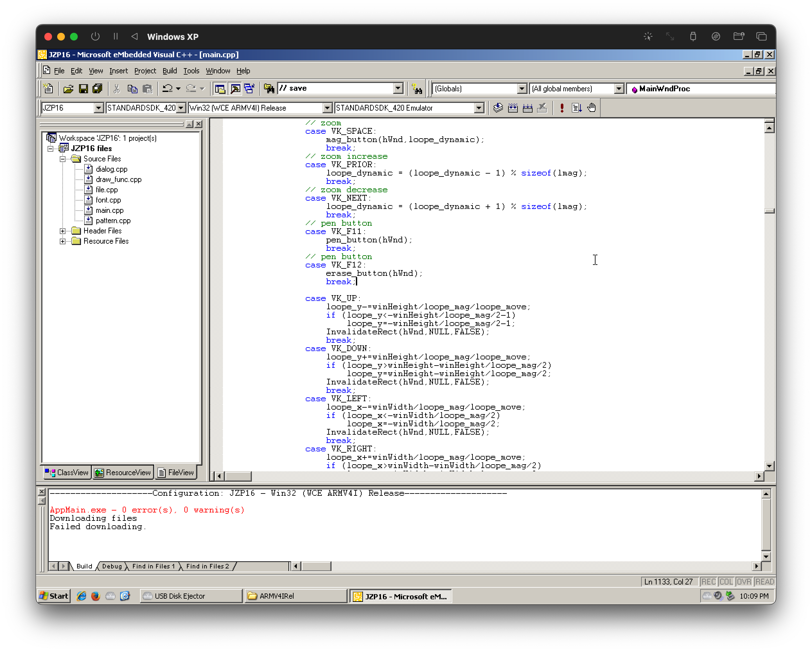The width and height of the screenshot is (812, 652).
Task: Click the Save All toolbar icon
Action: [98, 88]
